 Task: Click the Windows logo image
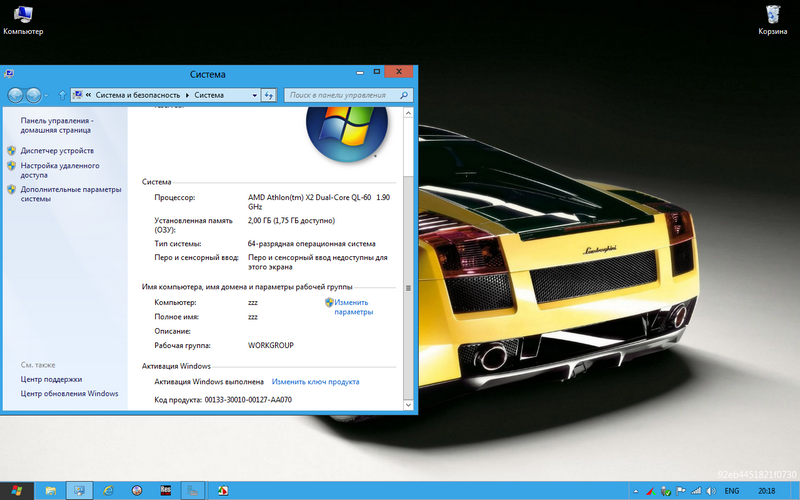[x=347, y=134]
